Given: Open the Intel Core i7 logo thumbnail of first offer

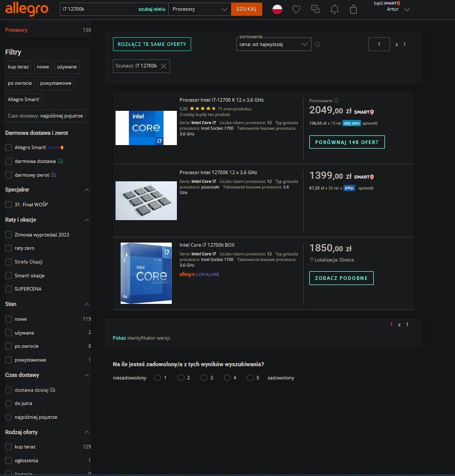Looking at the screenshot, I should 146,128.
